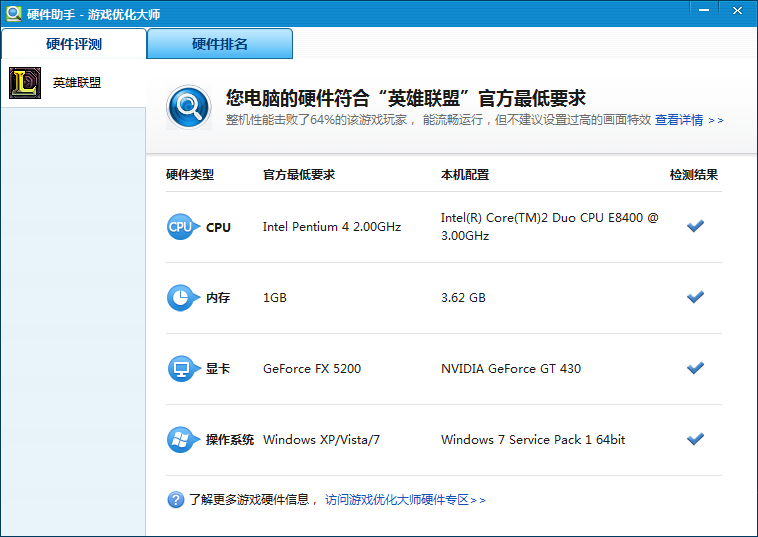Viewport: 758px width, 537px height.
Task: Click the CPU row label text
Action: click(218, 227)
